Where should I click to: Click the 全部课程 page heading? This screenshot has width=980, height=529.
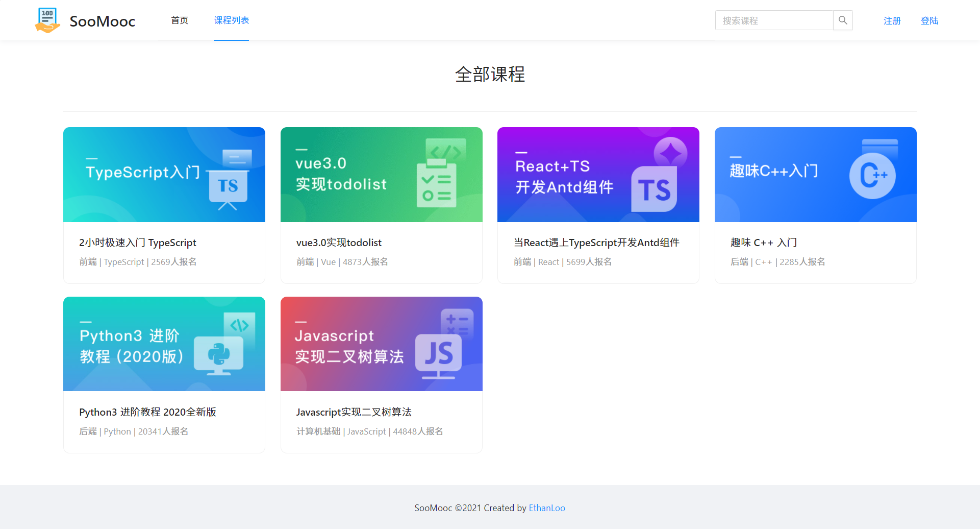tap(490, 75)
